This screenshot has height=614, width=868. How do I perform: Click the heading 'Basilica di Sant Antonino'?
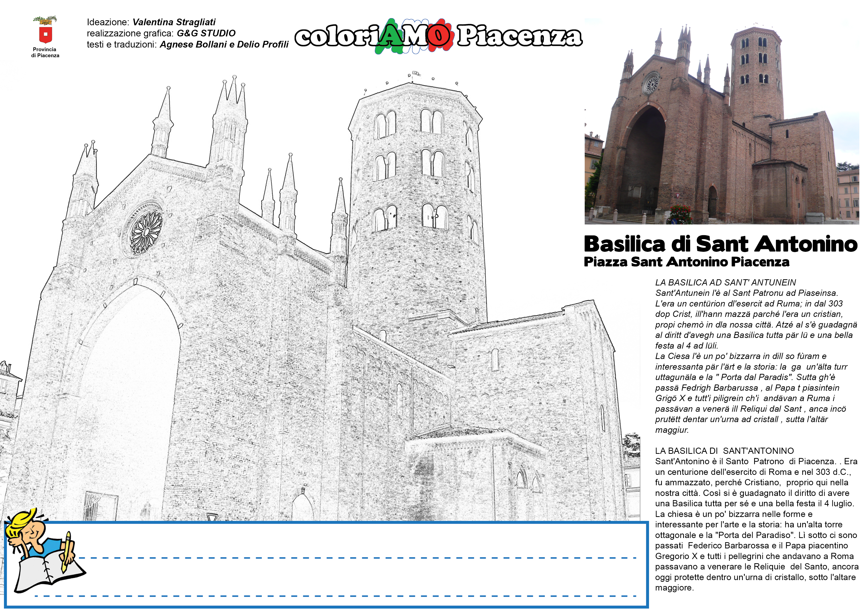(721, 244)
